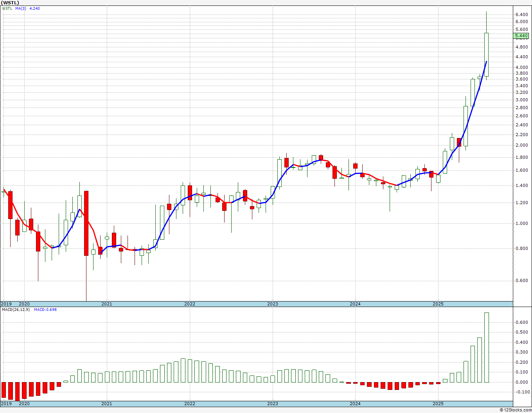Click the 0.800 price axis label
The height and width of the screenshot is (413, 532).
(x=522, y=249)
